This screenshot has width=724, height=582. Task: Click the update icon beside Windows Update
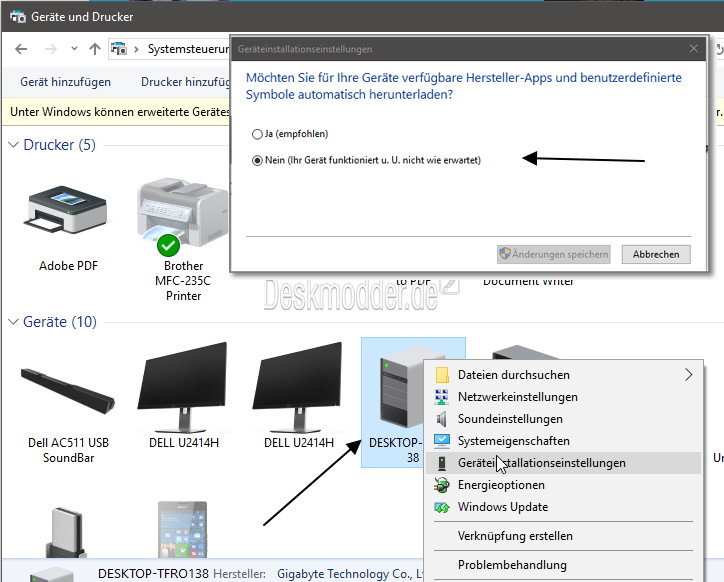442,508
